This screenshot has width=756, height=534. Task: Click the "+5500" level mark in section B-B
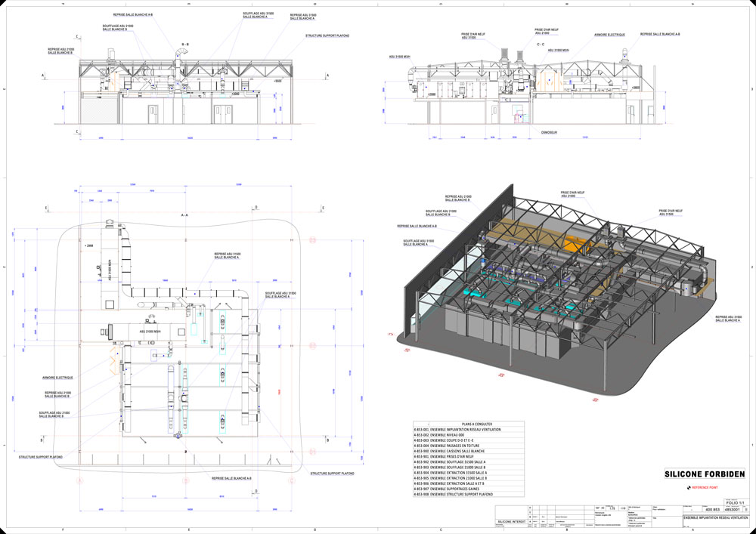(277, 82)
